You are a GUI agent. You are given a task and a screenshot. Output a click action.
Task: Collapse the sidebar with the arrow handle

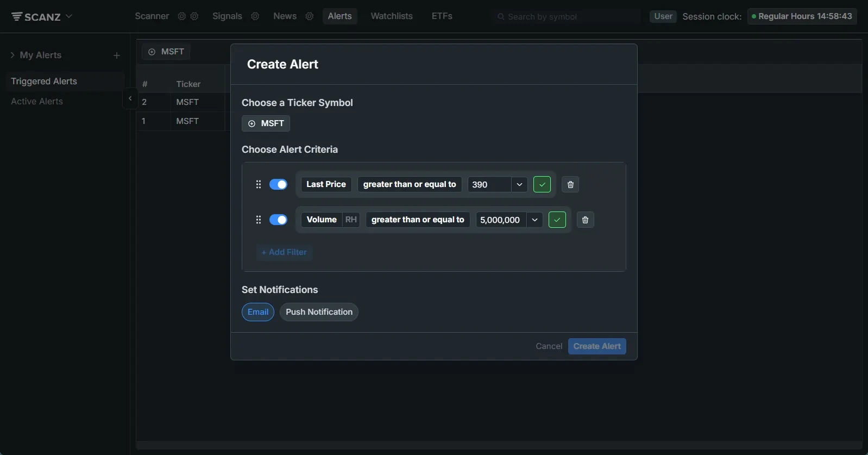pos(130,98)
